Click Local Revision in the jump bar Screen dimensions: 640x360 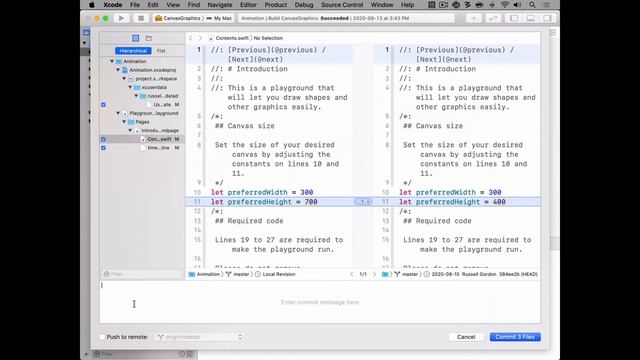click(x=279, y=274)
